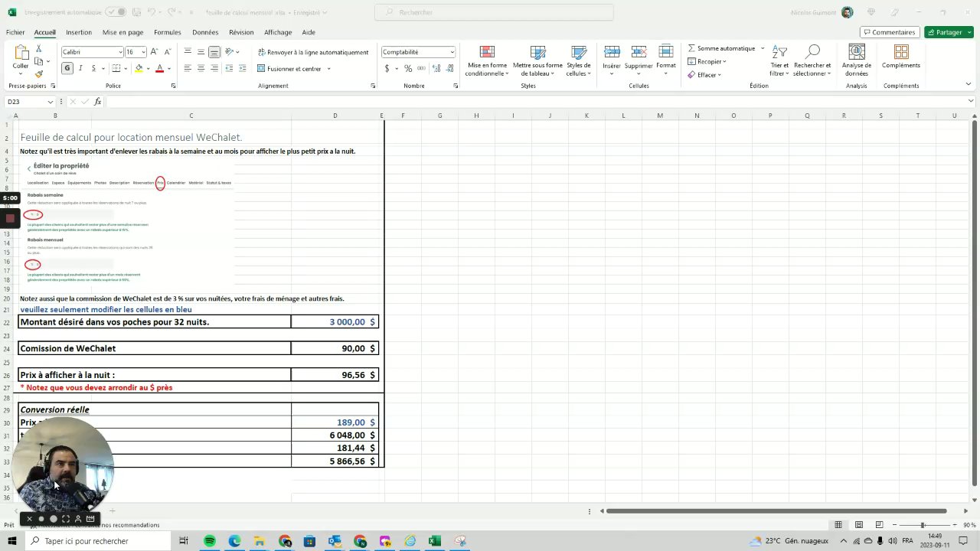Click Renvoyer à la ligne automatiquement
This screenshot has width=980, height=551.
[x=312, y=52]
